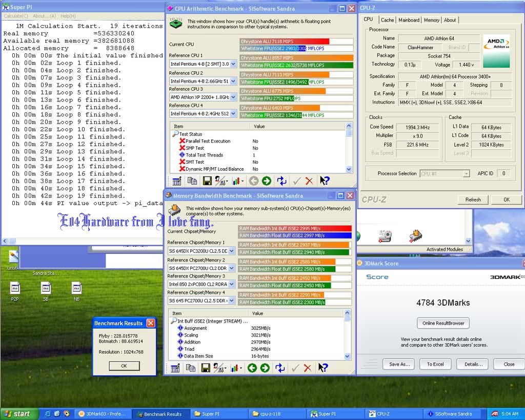Click red X cancel in CPU Arithmetic Benchmark toolbar
The image size is (525, 420).
[x=309, y=181]
